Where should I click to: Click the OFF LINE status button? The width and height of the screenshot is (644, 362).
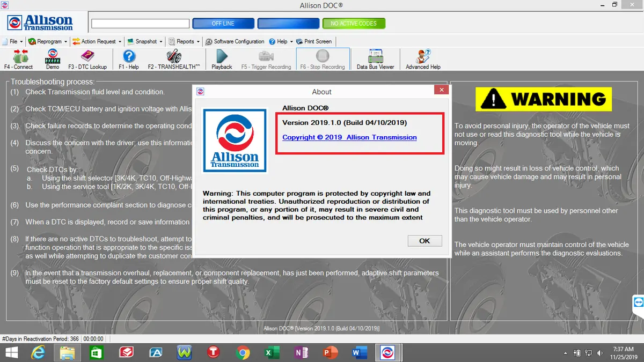(223, 24)
